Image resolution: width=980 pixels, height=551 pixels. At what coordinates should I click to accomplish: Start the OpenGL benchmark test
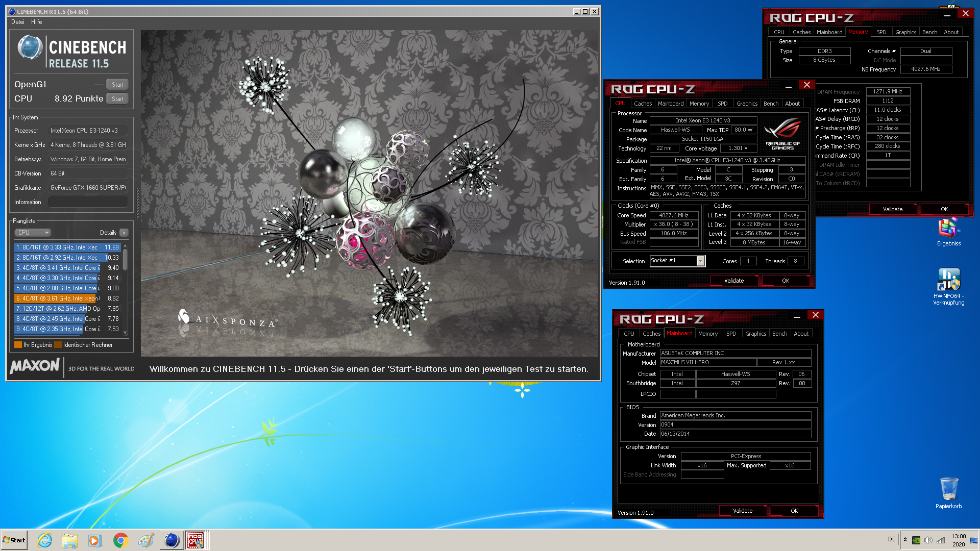point(117,85)
